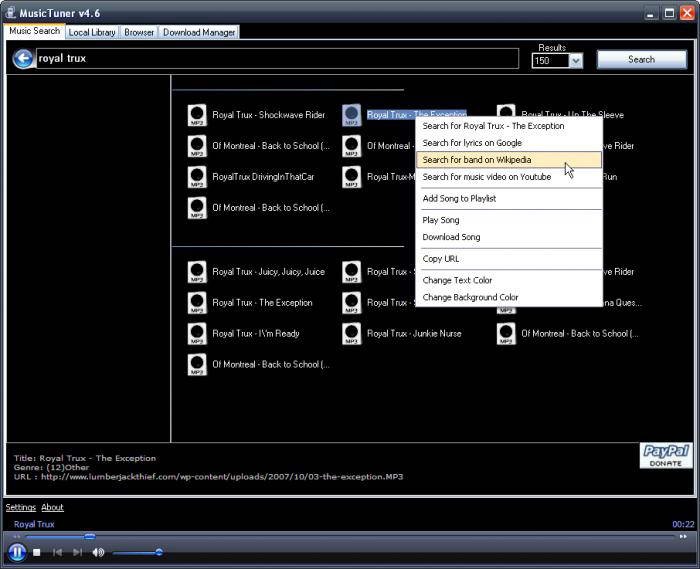This screenshot has height=569, width=700.
Task: Click the rewind arrows on seek bar
Action: (x=17, y=536)
